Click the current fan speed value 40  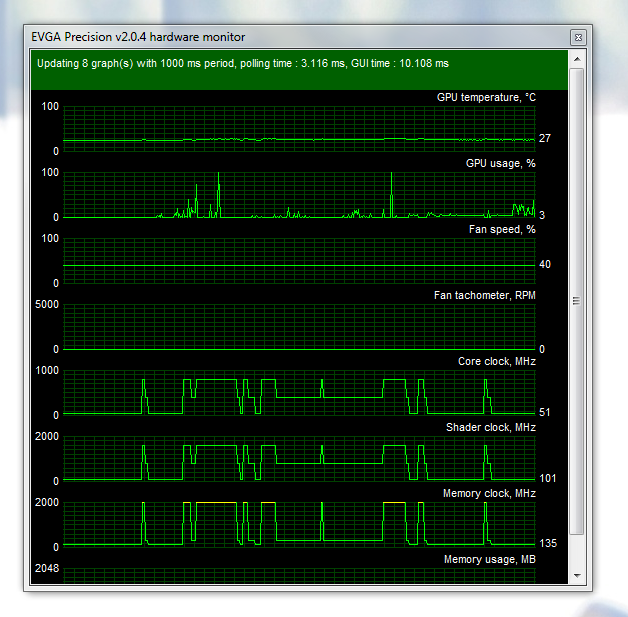545,264
